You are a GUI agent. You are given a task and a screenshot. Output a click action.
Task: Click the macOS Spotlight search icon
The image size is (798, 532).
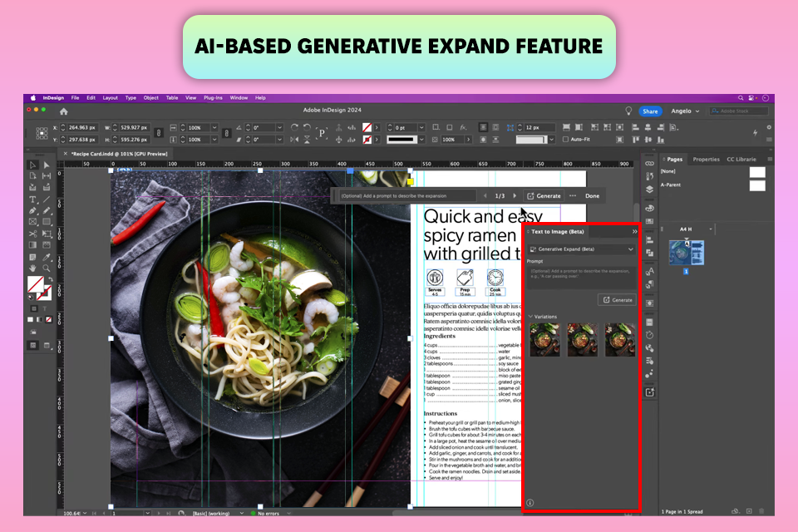(x=741, y=98)
